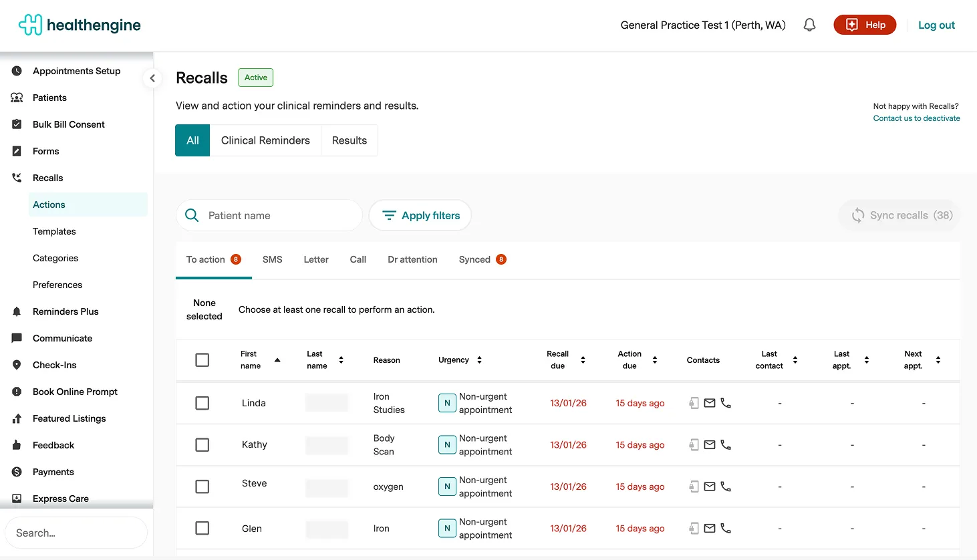The width and height of the screenshot is (977, 560).
Task: Click the Patient name search field
Action: coord(281,216)
